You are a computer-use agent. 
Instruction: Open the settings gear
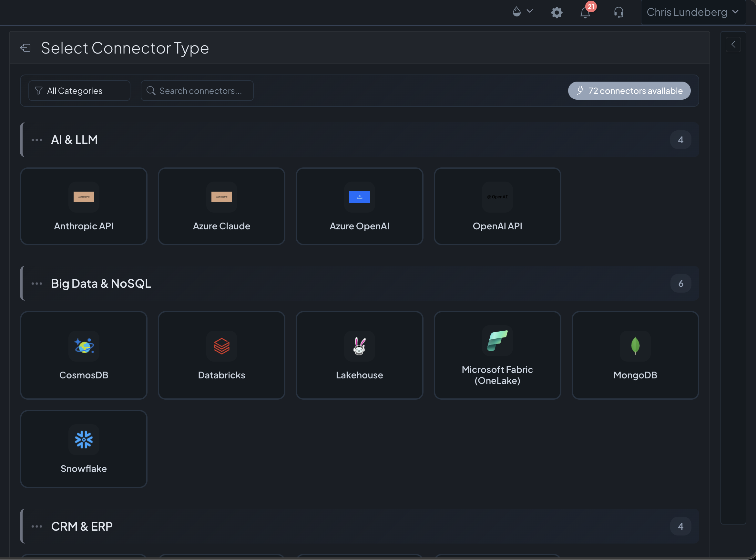point(557,13)
